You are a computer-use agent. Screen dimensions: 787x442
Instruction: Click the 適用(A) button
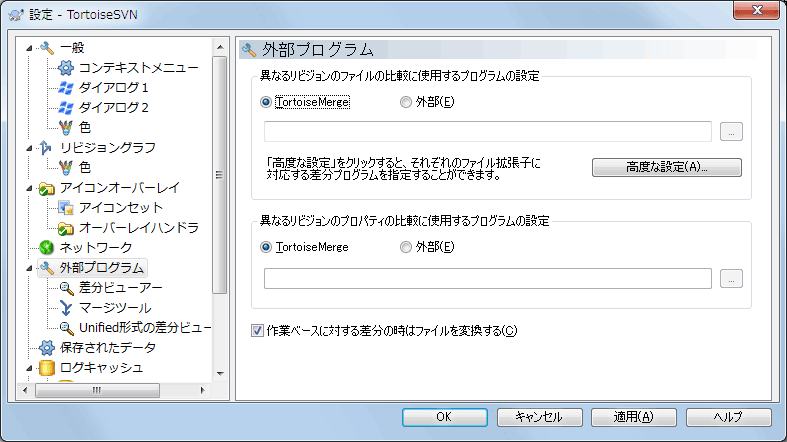pyautogui.click(x=634, y=417)
